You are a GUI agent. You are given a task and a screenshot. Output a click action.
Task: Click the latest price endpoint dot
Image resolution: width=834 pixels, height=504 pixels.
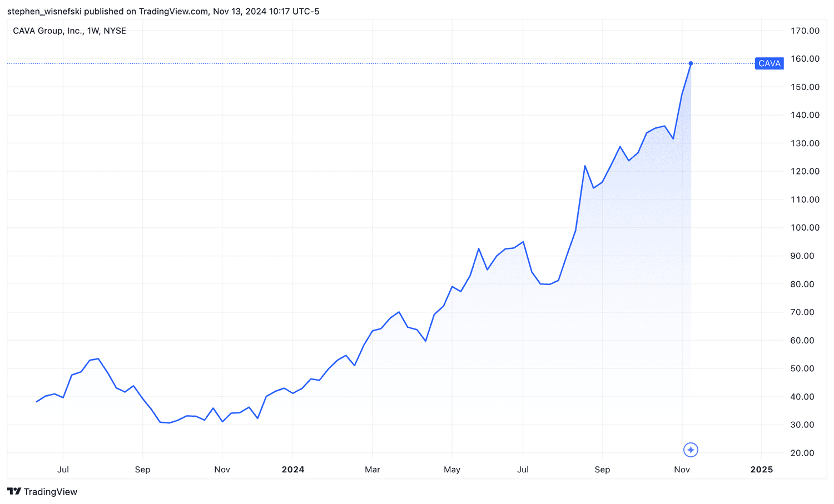691,63
